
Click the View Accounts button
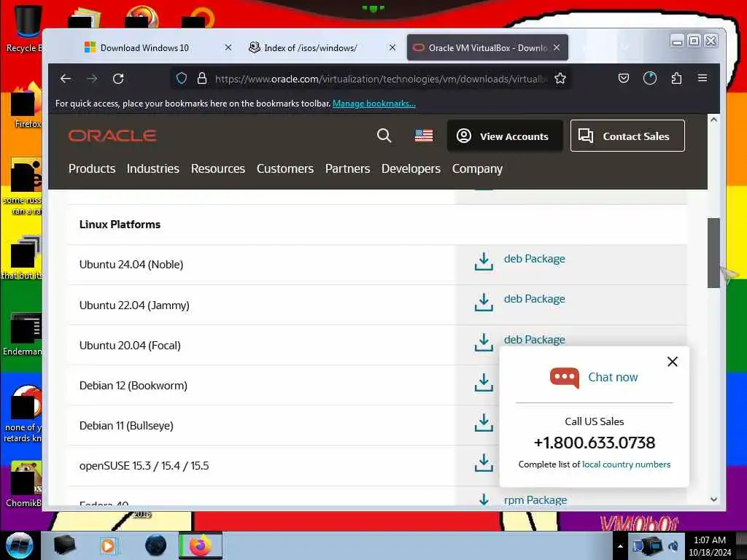(505, 136)
